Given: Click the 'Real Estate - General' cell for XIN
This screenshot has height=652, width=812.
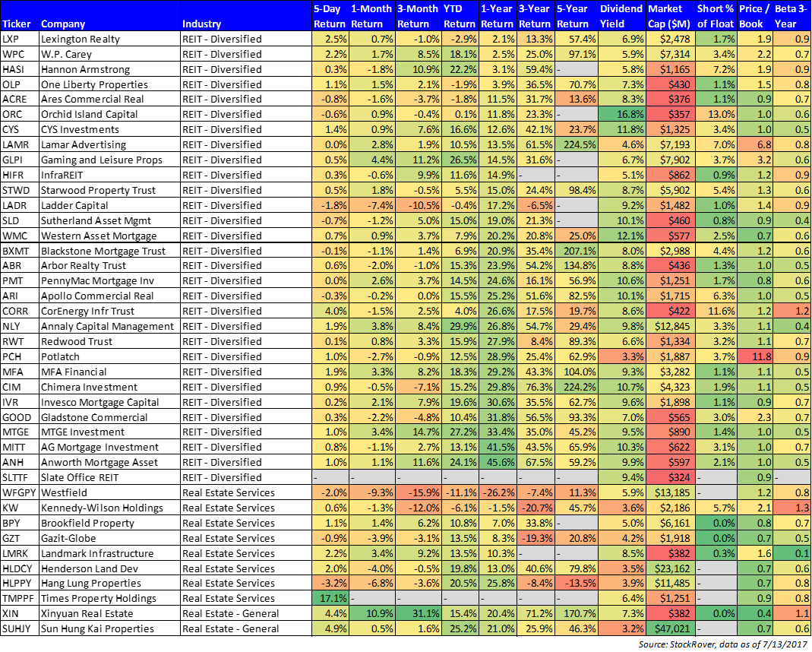Looking at the screenshot, I should tap(245, 614).
